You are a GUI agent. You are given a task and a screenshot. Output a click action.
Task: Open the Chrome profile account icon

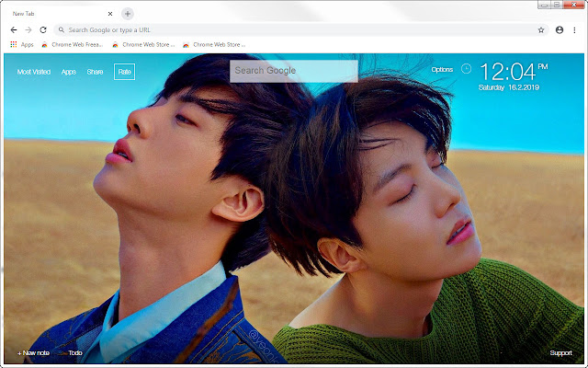click(x=560, y=30)
